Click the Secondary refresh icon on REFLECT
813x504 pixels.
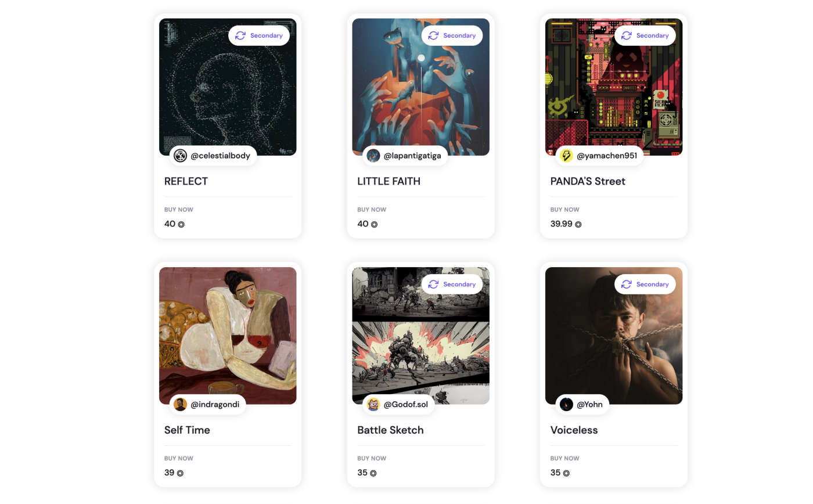click(240, 35)
